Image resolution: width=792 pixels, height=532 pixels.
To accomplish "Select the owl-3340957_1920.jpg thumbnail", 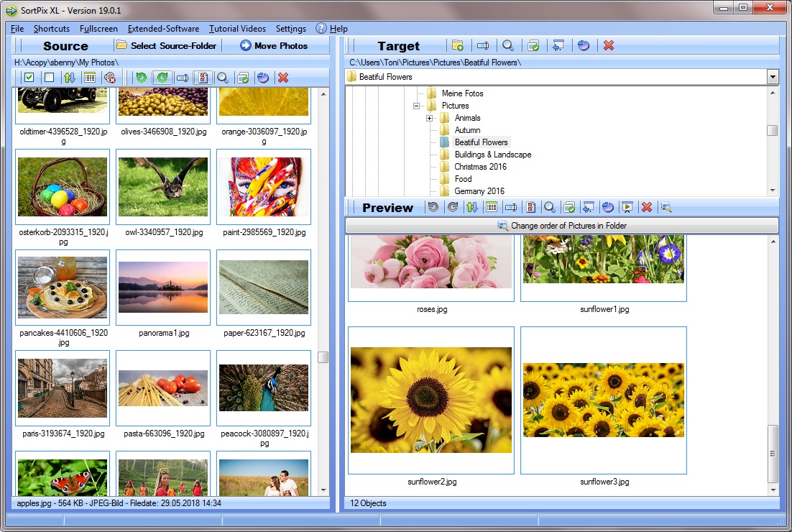I will click(162, 187).
